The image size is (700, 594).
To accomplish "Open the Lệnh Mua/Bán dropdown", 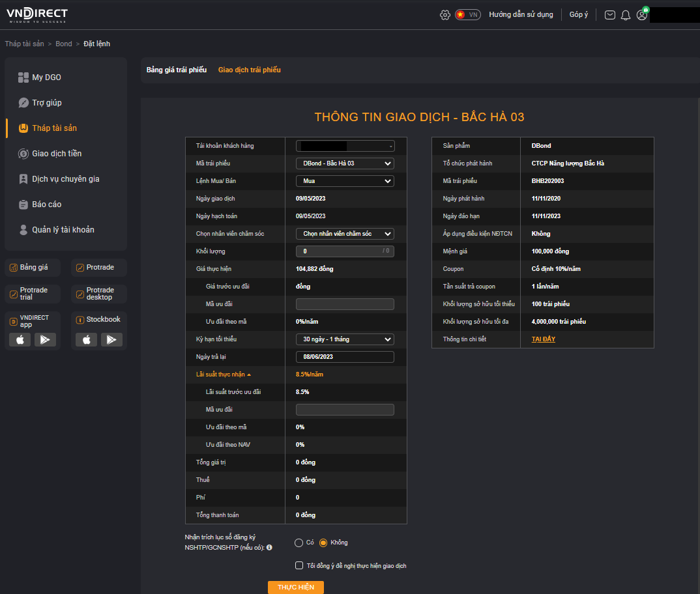I will [345, 181].
